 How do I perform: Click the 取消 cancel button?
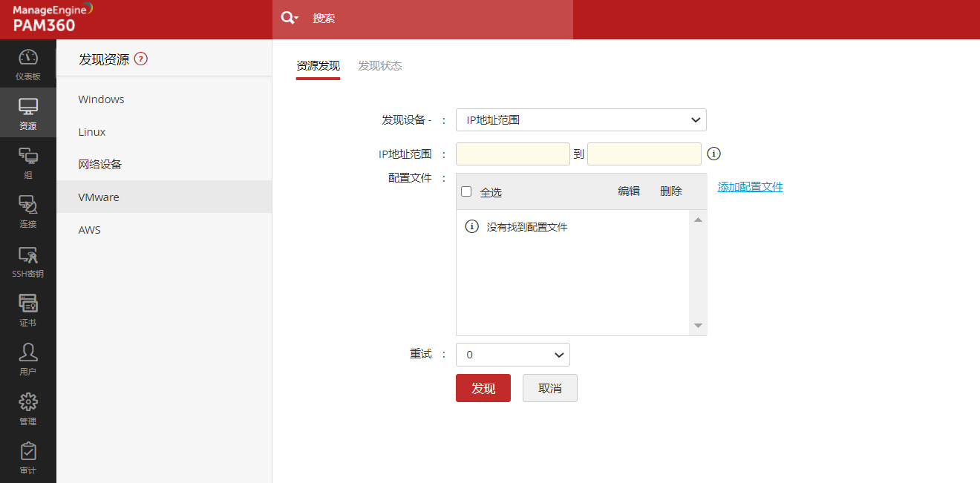pyautogui.click(x=550, y=388)
